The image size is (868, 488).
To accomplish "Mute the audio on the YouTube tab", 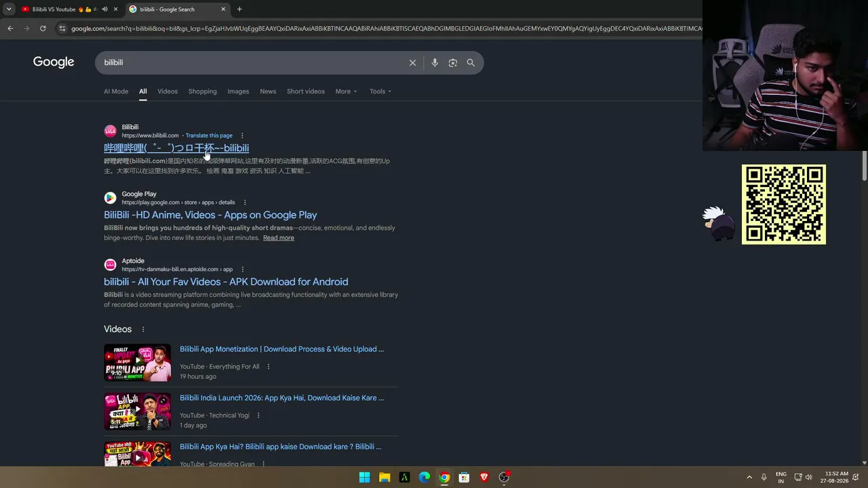I will (x=104, y=9).
